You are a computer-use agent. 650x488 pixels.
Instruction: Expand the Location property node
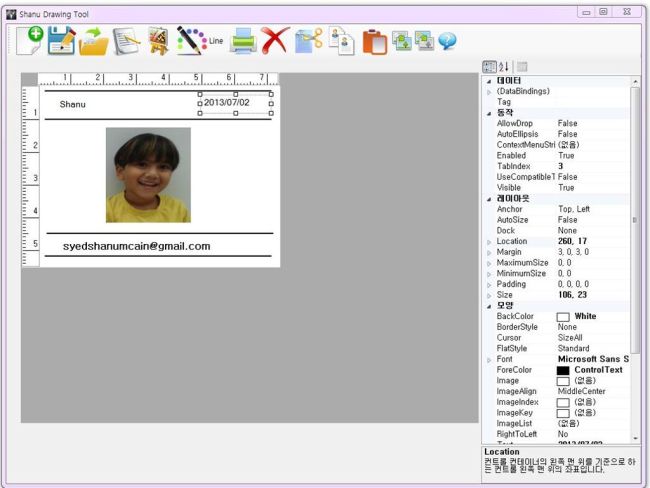pos(489,242)
